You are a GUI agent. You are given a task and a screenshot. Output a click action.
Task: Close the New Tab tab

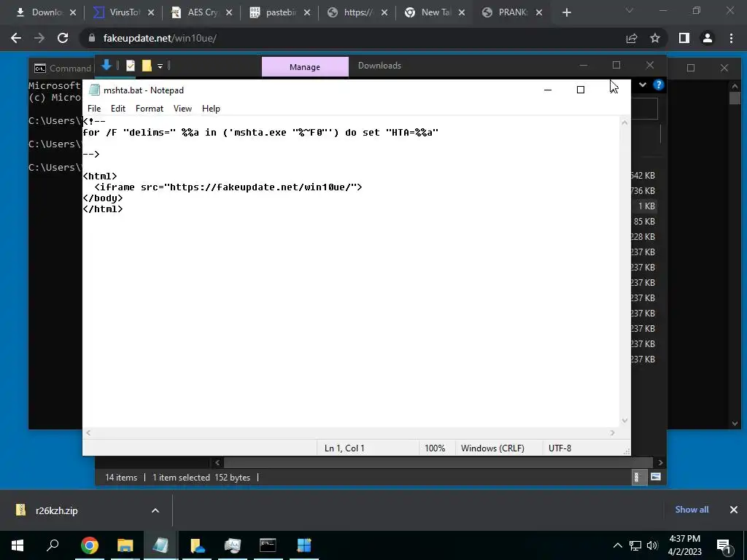[462, 13]
